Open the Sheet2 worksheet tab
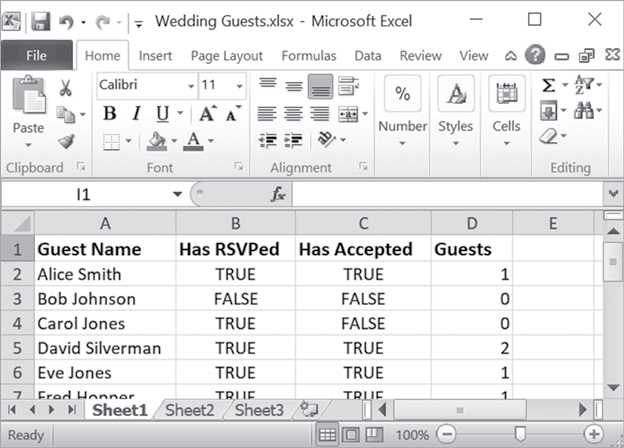624x448 pixels. click(189, 410)
